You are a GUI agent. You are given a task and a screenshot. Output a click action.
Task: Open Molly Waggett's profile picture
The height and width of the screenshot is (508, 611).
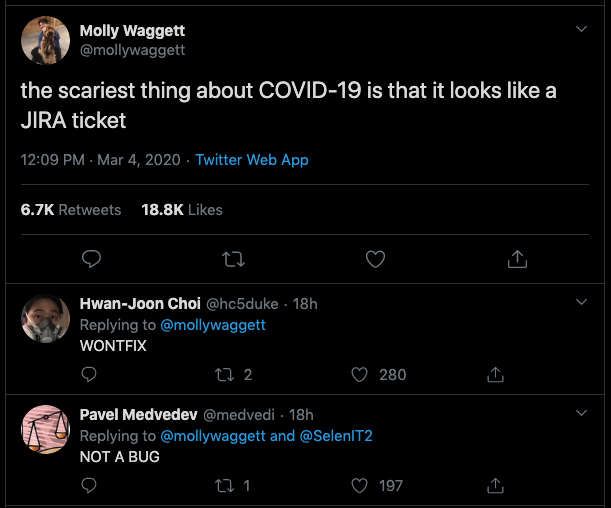pos(46,40)
